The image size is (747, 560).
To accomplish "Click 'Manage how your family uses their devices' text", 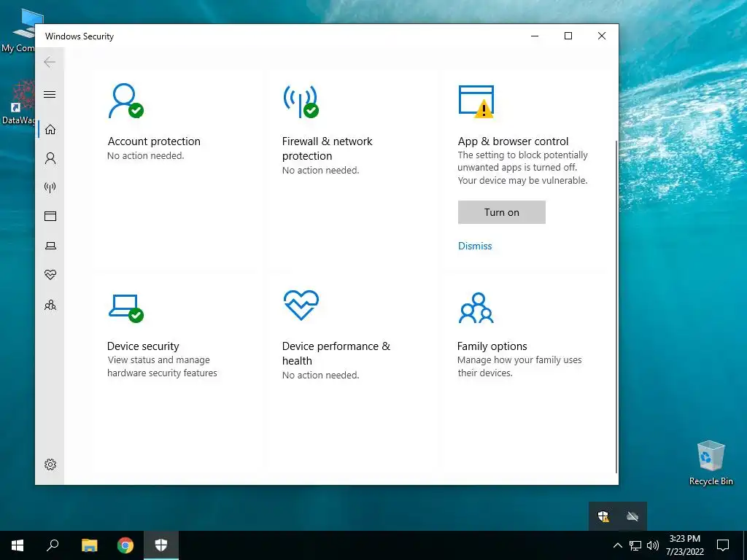I will point(519,366).
